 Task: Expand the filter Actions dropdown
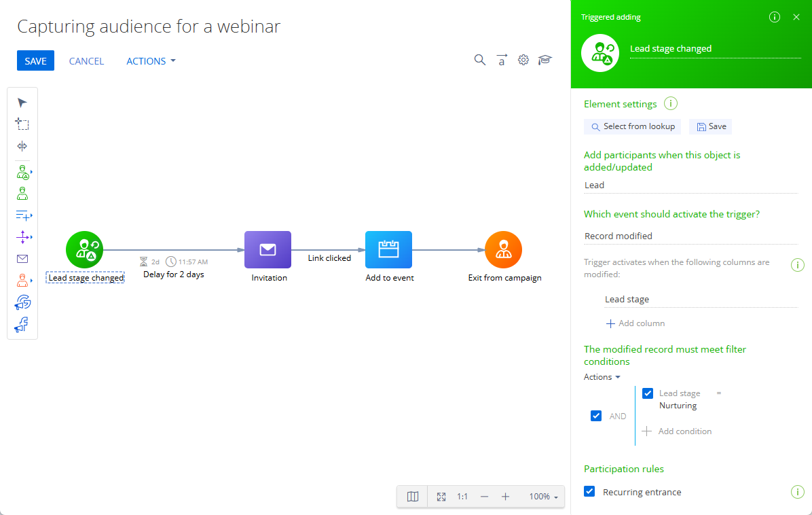[x=602, y=377]
